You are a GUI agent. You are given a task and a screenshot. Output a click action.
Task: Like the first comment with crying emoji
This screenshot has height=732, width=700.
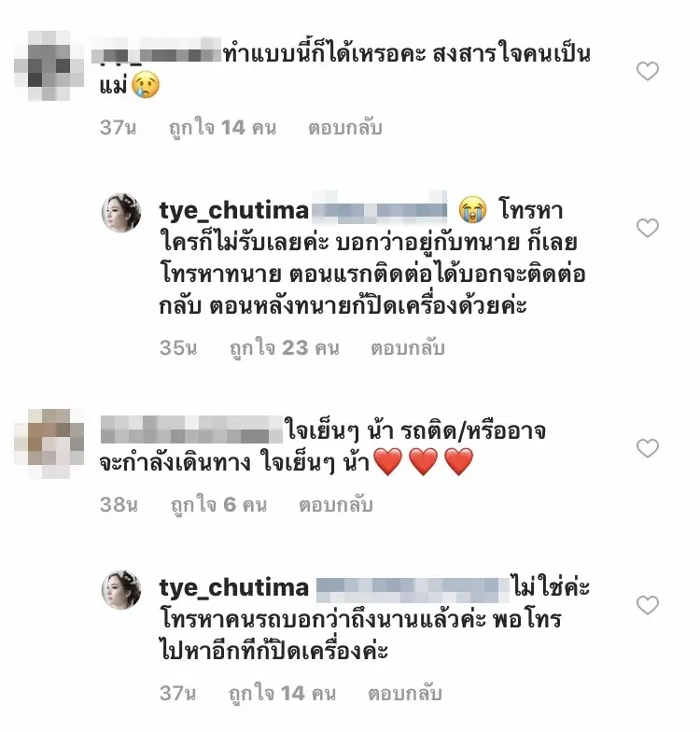[x=648, y=71]
